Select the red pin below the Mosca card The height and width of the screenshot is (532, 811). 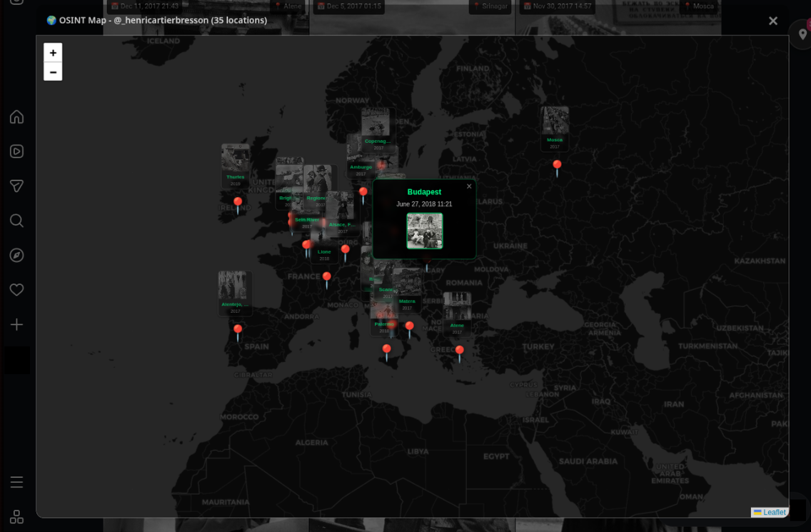point(557,169)
